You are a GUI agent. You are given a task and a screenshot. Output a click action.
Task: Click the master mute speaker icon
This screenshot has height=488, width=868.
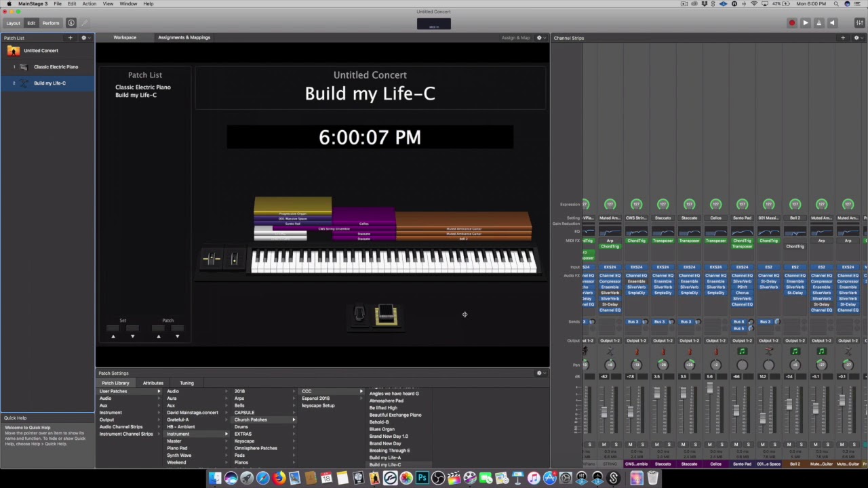(x=833, y=23)
